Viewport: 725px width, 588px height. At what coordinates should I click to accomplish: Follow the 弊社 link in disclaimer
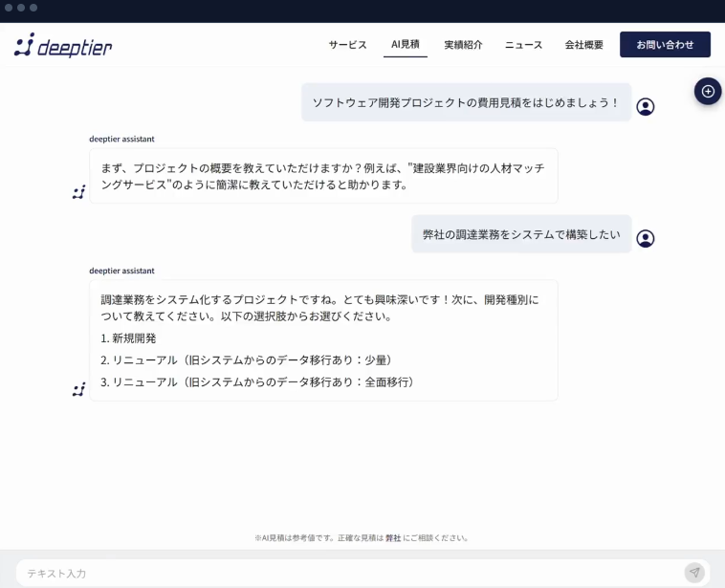point(393,538)
